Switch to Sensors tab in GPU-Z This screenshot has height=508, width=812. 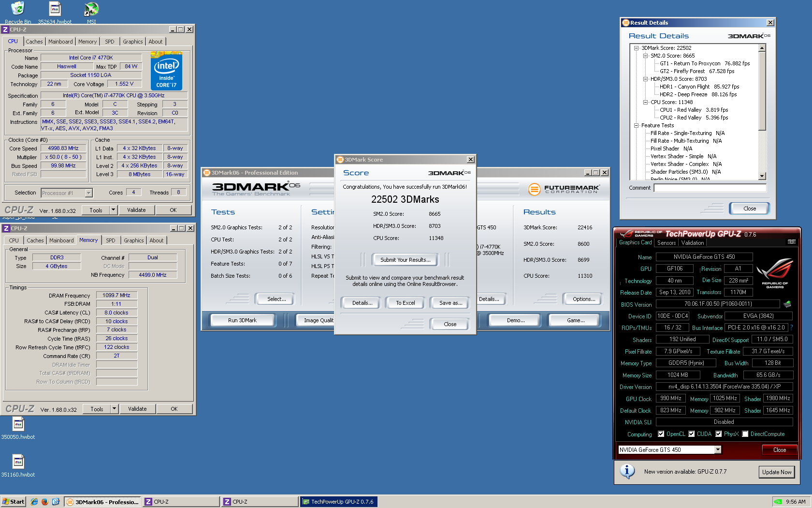(667, 243)
